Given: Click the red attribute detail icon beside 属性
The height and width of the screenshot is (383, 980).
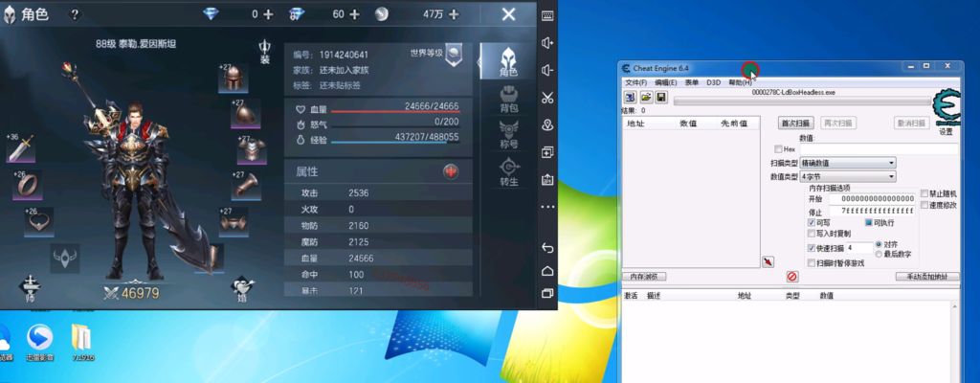Looking at the screenshot, I should (451, 171).
